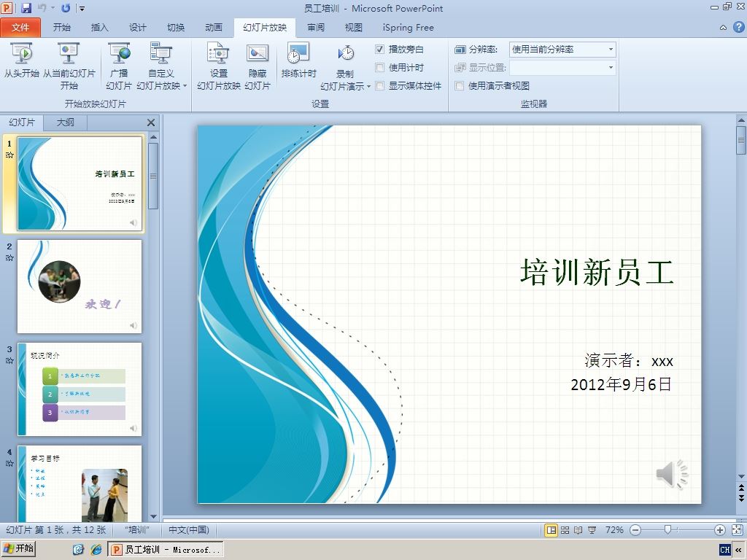The width and height of the screenshot is (747, 560).
Task: Open Customize Quick Access Toolbar dropdown
Action: click(82, 9)
